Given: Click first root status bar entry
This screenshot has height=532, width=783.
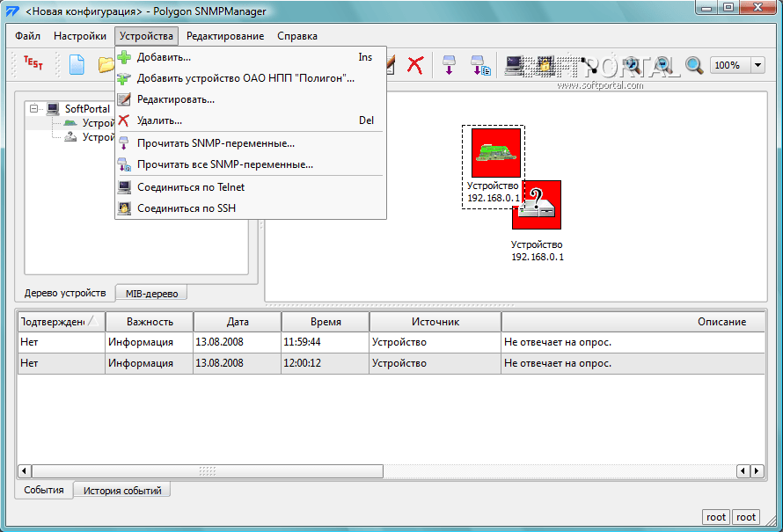Looking at the screenshot, I should [x=716, y=518].
